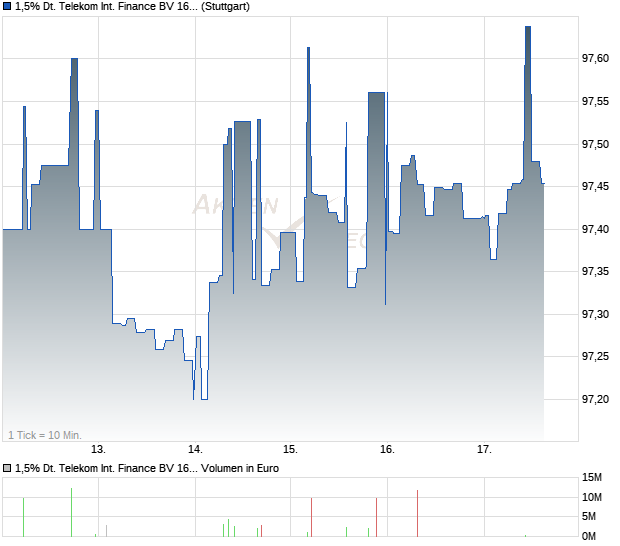
Task: Click the price axis label '97,20'
Action: click(x=595, y=399)
